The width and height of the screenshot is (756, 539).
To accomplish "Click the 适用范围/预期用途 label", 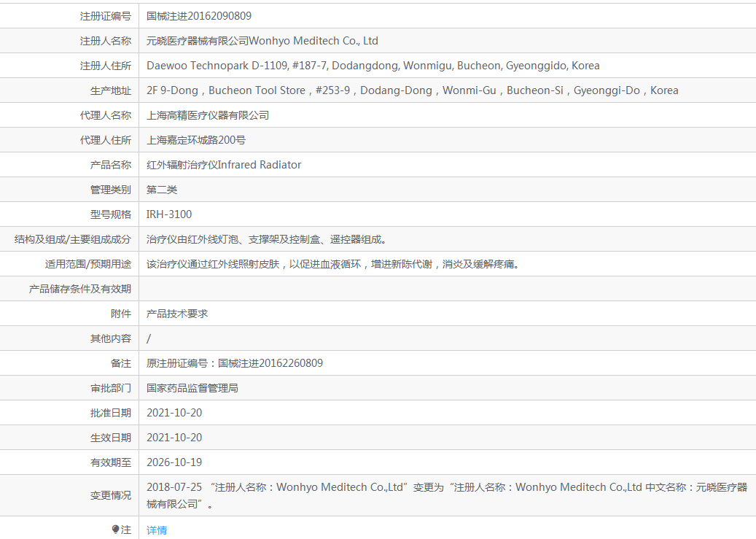I will (88, 265).
